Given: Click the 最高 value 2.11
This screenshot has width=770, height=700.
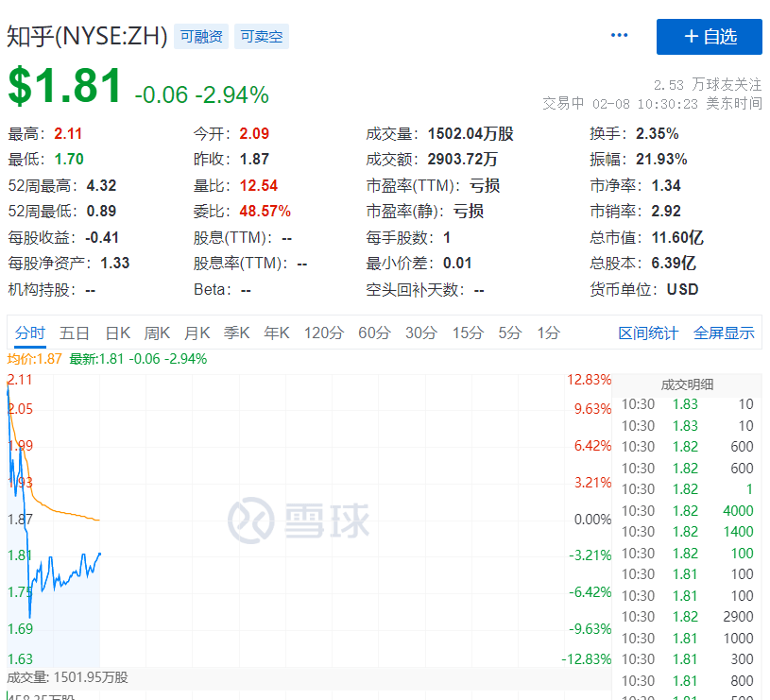Looking at the screenshot, I should 68,133.
